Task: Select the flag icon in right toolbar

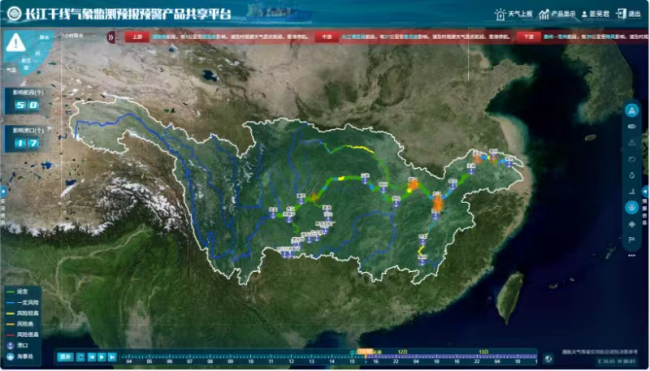Action: point(632,240)
